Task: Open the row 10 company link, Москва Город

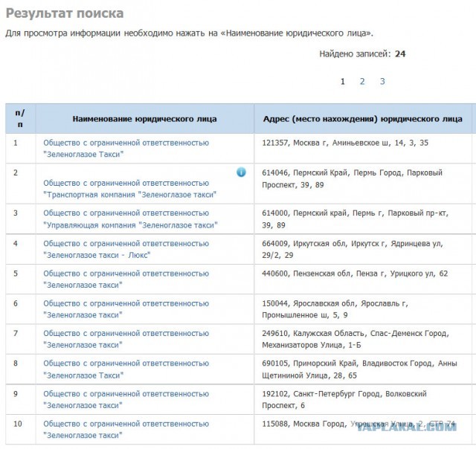Action: tap(126, 430)
